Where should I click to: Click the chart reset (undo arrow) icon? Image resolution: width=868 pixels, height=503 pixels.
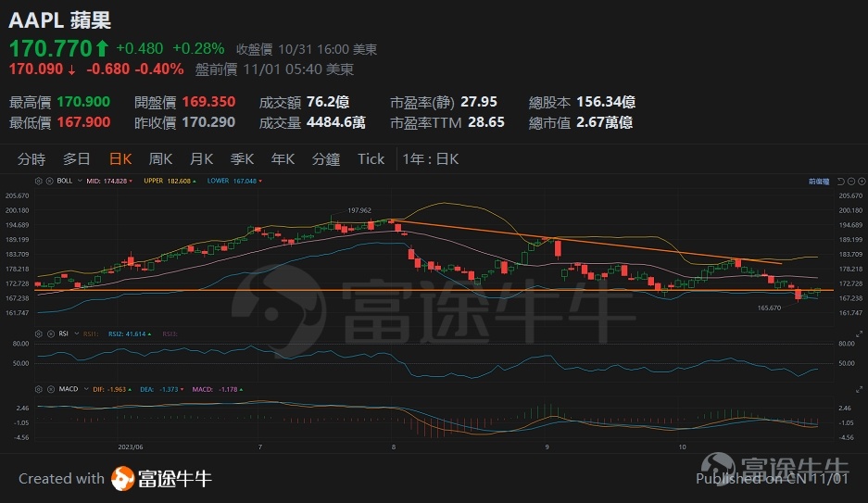841,181
